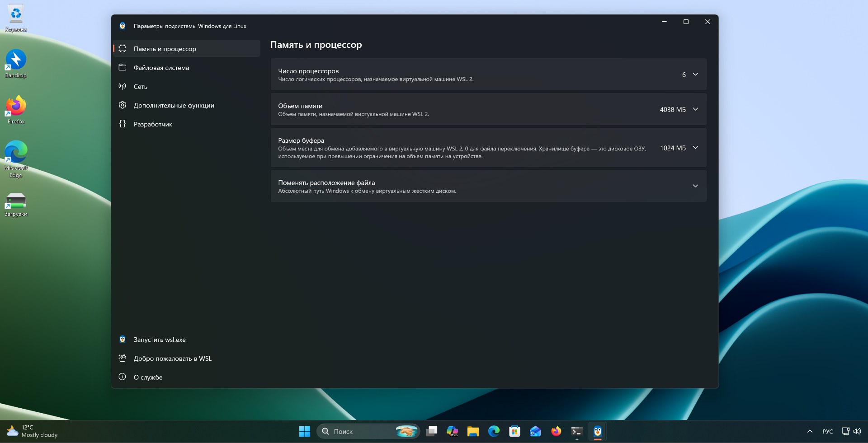Expand the Размер буфера dropdown
Image resolution: width=868 pixels, height=443 pixels.
pyautogui.click(x=695, y=148)
